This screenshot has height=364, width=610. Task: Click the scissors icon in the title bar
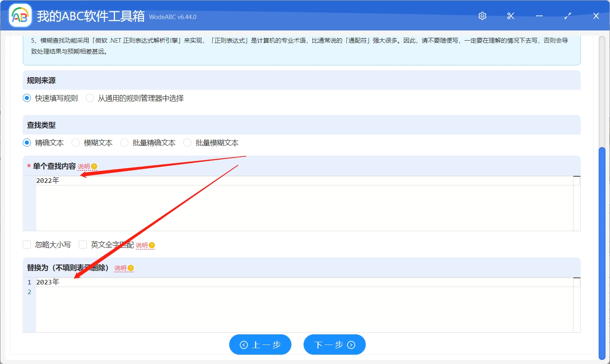(x=510, y=16)
